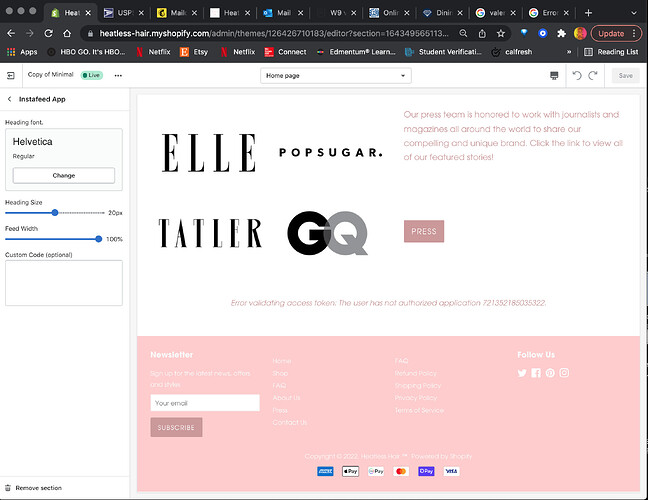Open Facebook icon under Follow Us
Image resolution: width=648 pixels, height=500 pixels.
point(536,373)
